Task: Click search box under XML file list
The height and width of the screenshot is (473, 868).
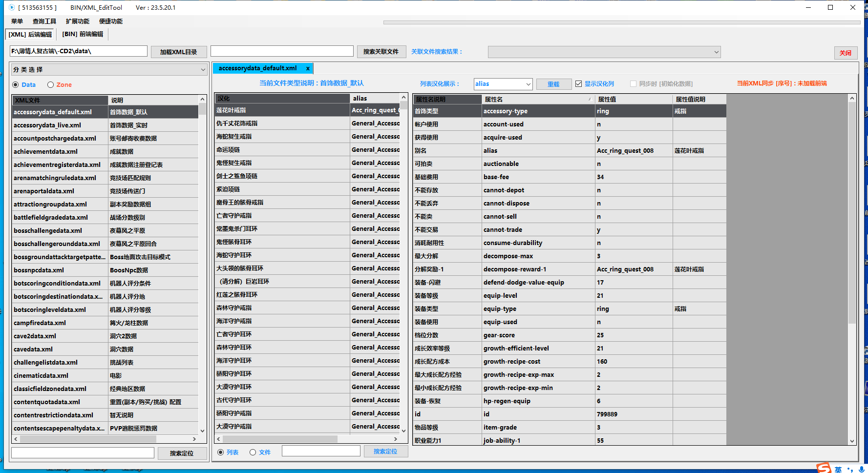Action: pos(83,453)
